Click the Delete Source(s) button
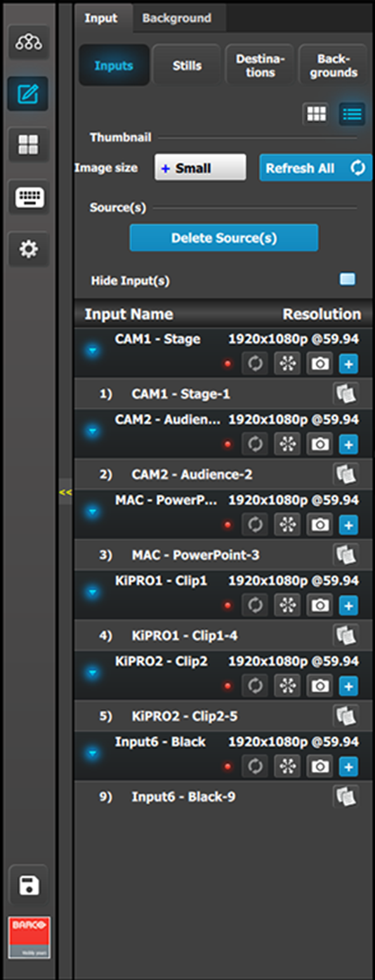 coord(224,238)
